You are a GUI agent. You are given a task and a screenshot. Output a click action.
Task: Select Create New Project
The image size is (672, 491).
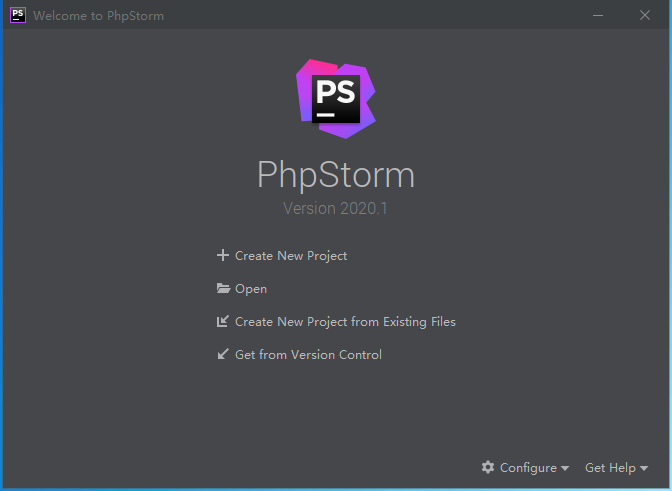pyautogui.click(x=291, y=256)
